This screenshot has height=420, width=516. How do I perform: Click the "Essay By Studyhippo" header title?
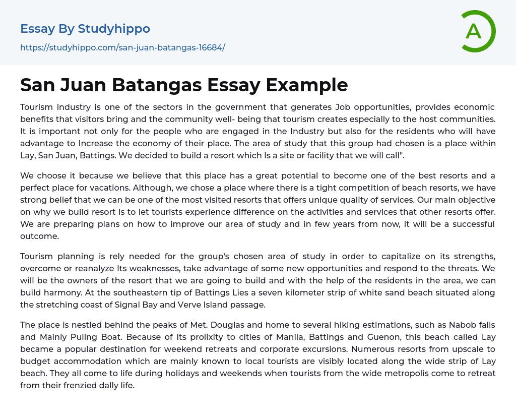[85, 29]
